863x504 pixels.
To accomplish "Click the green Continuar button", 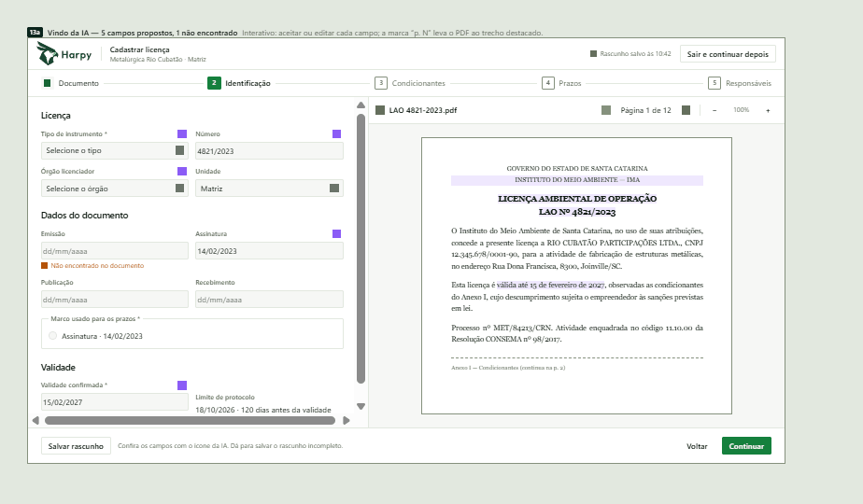I will click(x=746, y=446).
